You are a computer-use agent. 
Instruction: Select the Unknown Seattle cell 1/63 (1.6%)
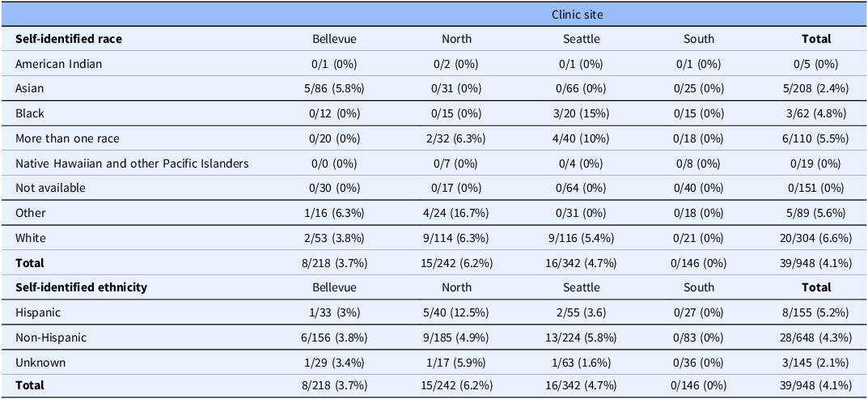pos(582,363)
